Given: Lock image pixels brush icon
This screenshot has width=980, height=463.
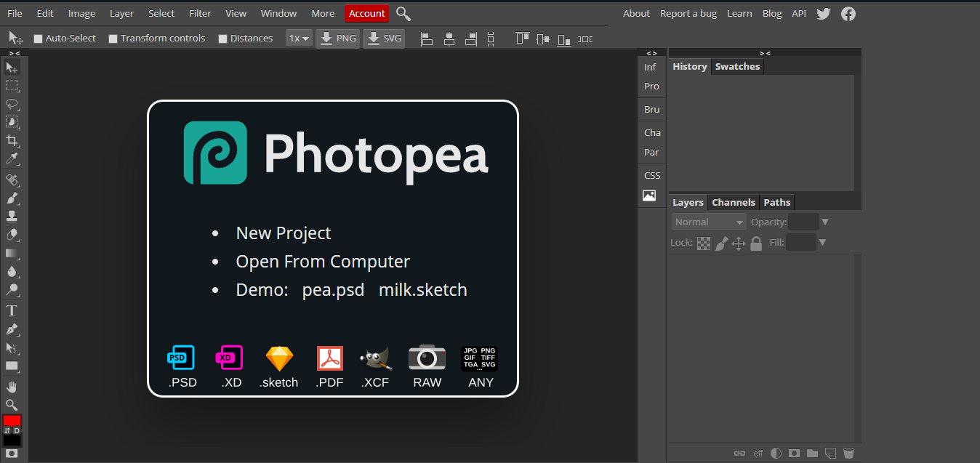Looking at the screenshot, I should click(x=721, y=243).
